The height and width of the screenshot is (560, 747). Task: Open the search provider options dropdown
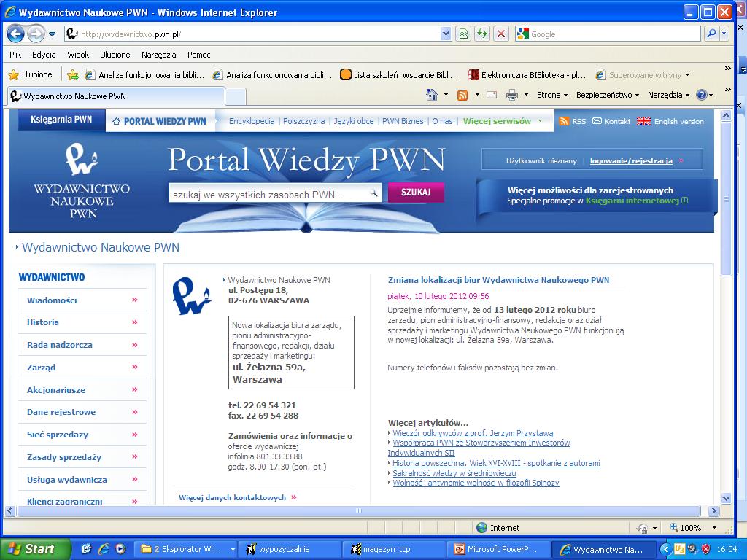[x=724, y=34]
